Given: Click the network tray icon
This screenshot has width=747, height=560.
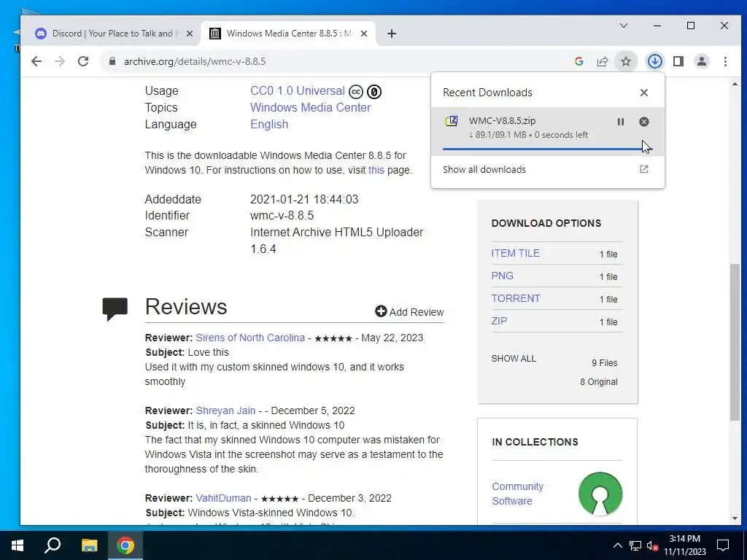Looking at the screenshot, I should (x=635, y=545).
